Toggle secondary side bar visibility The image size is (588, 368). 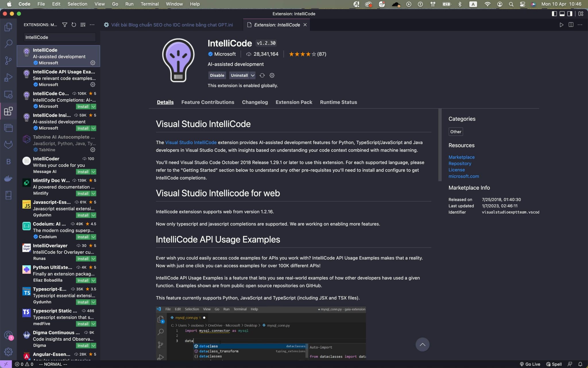click(570, 14)
